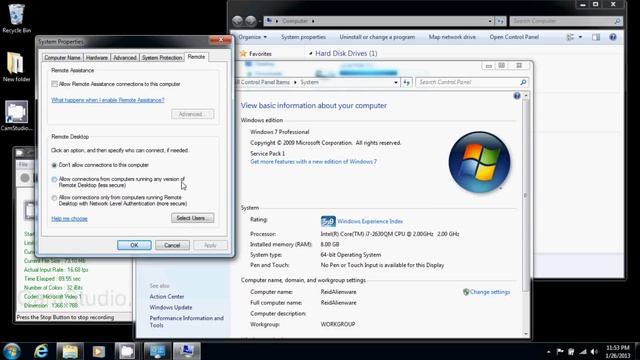Click System window vertical scrollbar down arrow

pos(526,334)
